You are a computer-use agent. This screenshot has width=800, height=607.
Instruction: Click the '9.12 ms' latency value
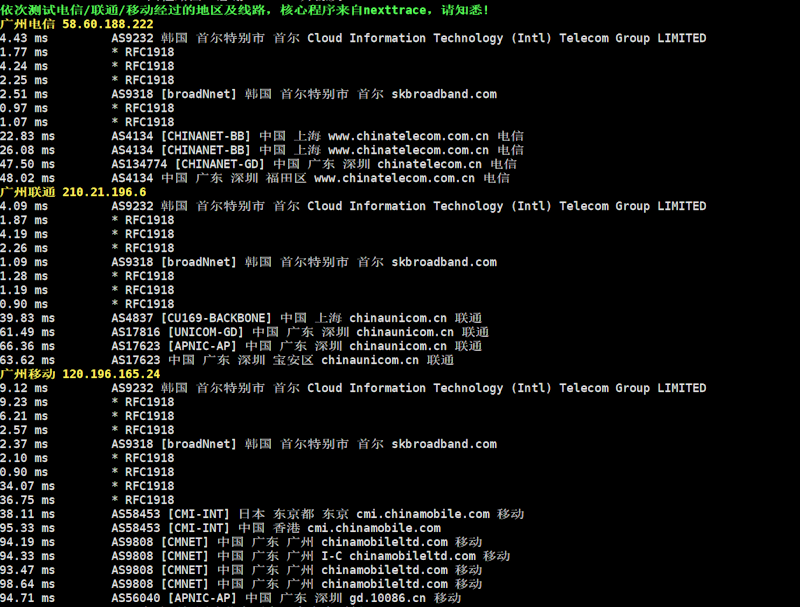(24, 388)
